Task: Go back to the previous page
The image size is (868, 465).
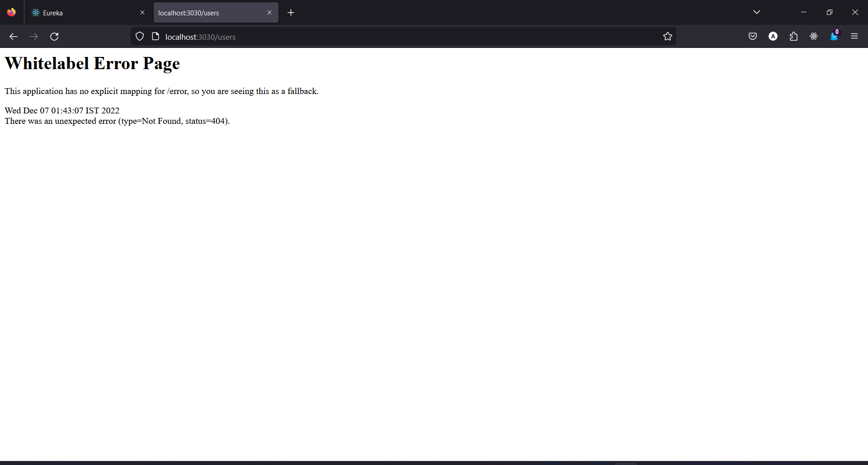Action: click(14, 37)
